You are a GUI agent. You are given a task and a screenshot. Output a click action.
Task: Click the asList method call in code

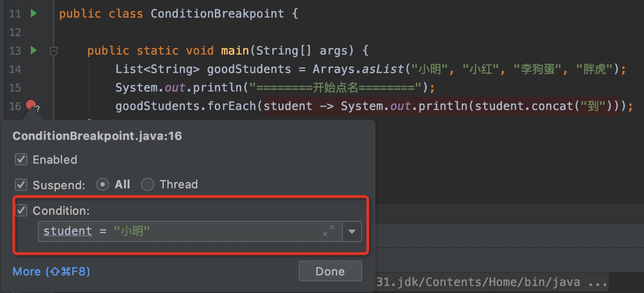pos(382,69)
